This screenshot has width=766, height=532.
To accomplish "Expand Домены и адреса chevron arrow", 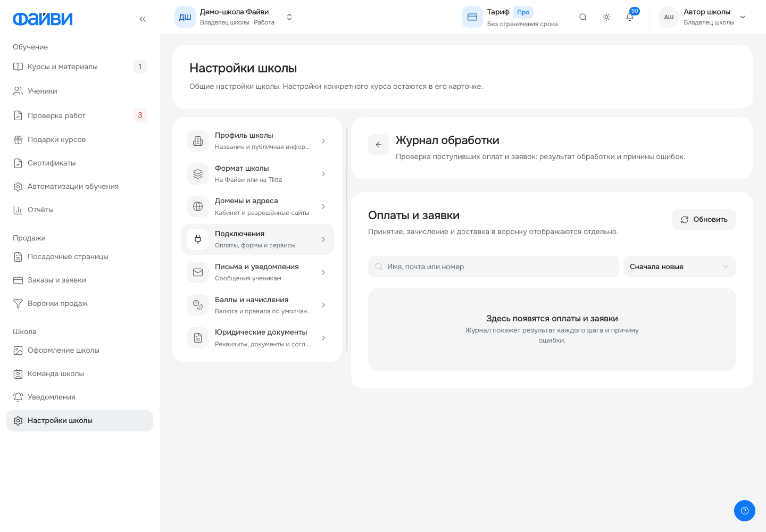I will coord(323,206).
